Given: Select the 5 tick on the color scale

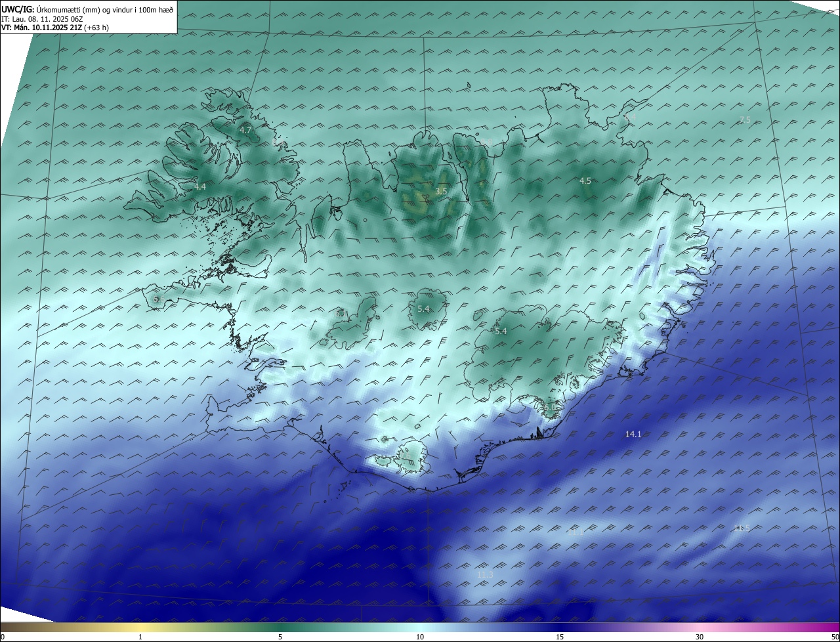Looking at the screenshot, I should [x=280, y=637].
